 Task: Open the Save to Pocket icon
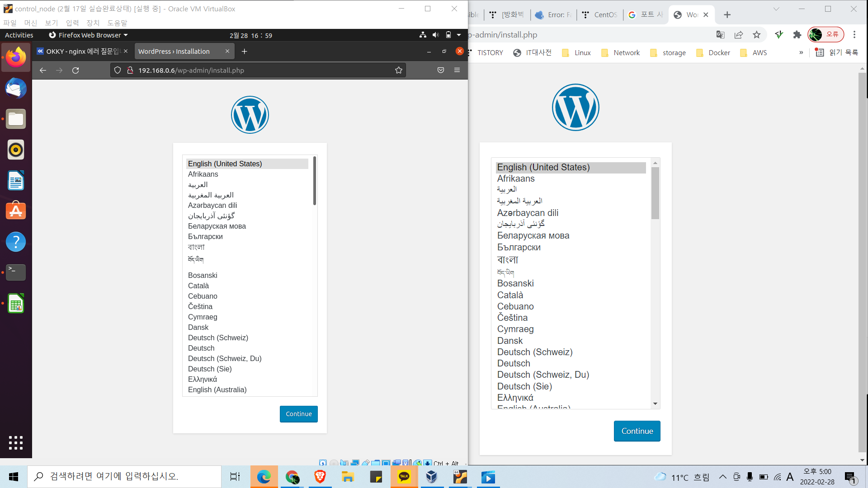pos(440,70)
